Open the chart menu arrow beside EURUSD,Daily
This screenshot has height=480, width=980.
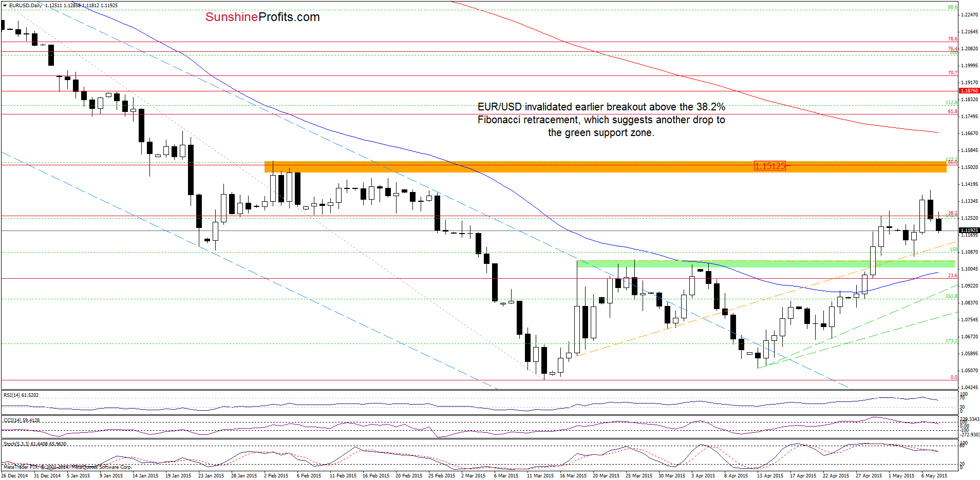click(5, 6)
